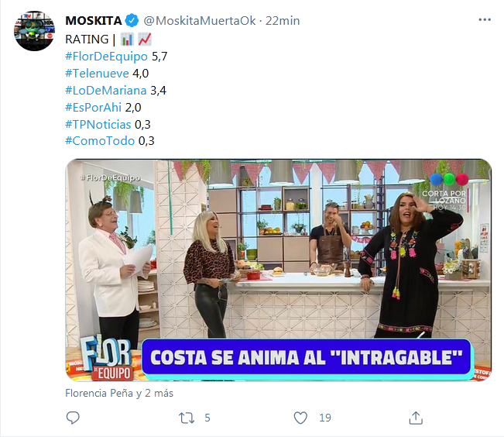The height and width of the screenshot is (437, 504).
Task: Open the #ComoTodo hashtag
Action: pos(100,141)
